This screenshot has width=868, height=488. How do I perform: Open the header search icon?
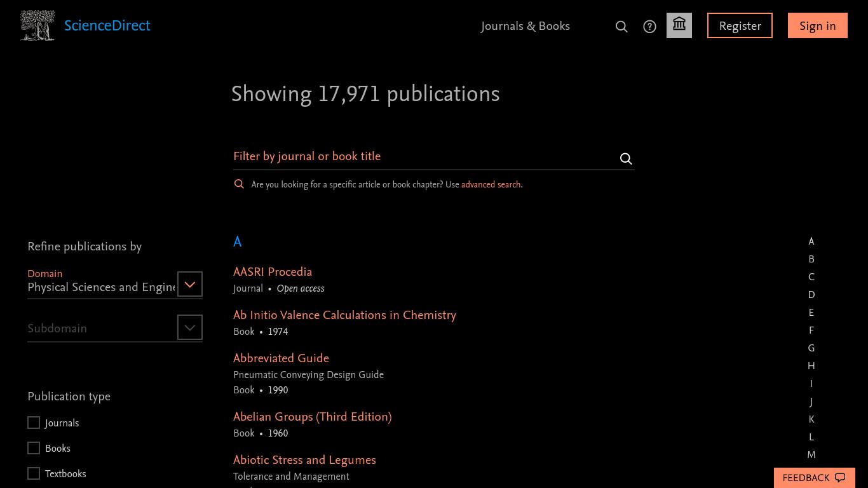coord(621,26)
